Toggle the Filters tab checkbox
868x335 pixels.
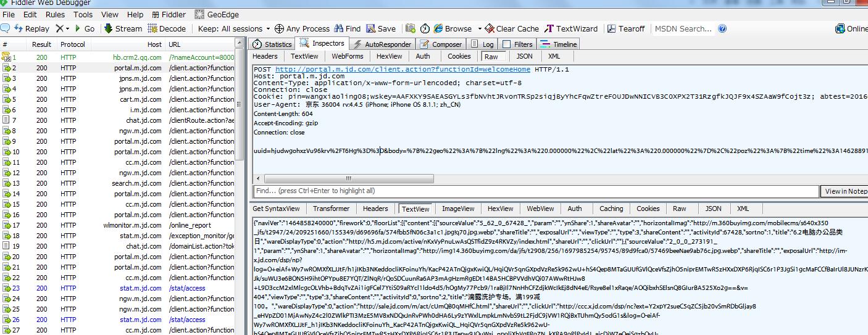point(507,44)
